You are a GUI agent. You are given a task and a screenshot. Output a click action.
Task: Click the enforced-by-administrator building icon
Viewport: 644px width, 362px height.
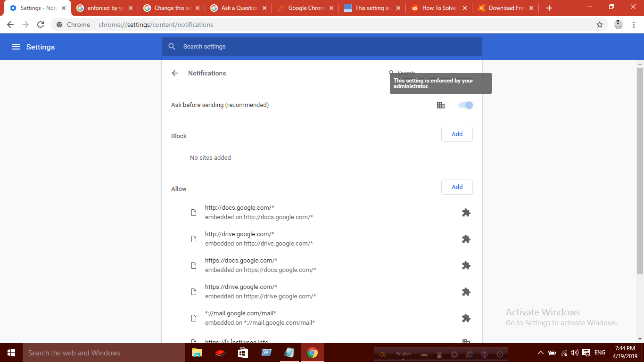point(441,105)
